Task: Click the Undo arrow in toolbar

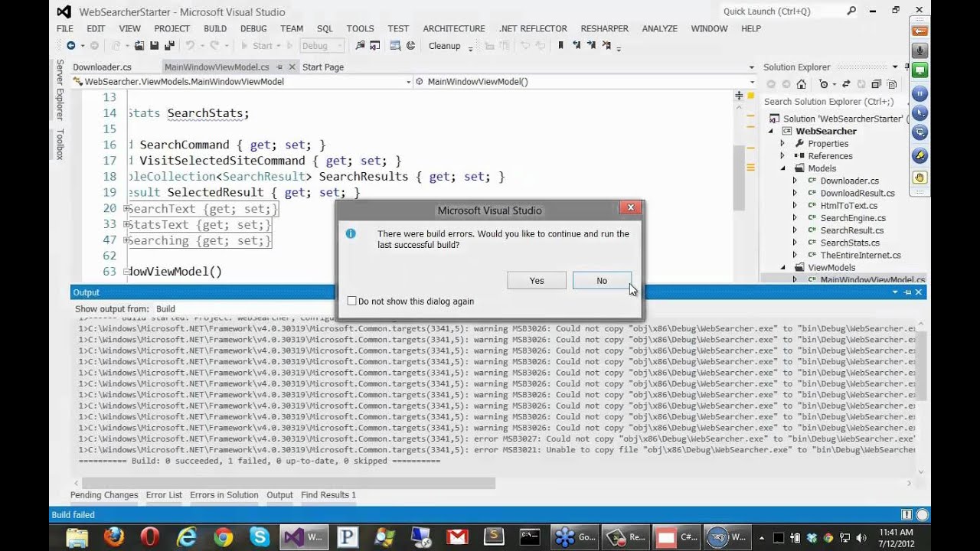Action: click(x=190, y=46)
